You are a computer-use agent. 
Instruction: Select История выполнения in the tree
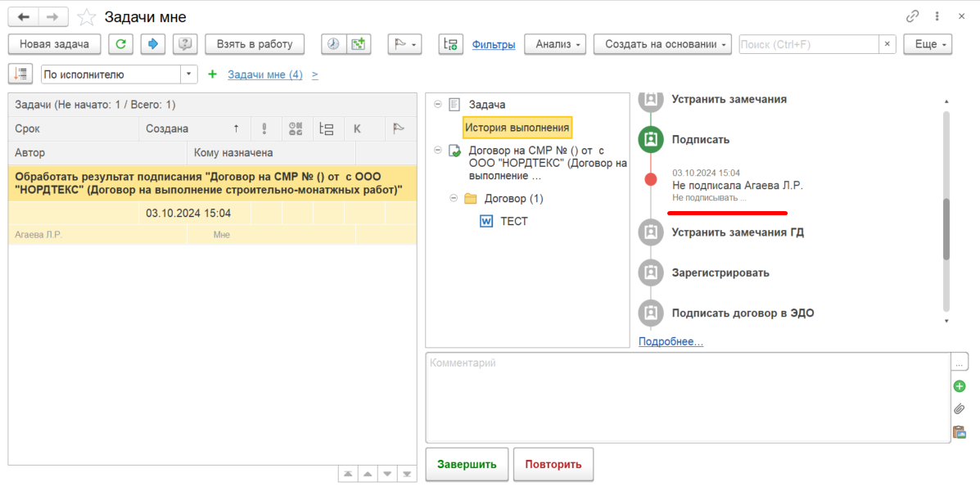coord(517,128)
